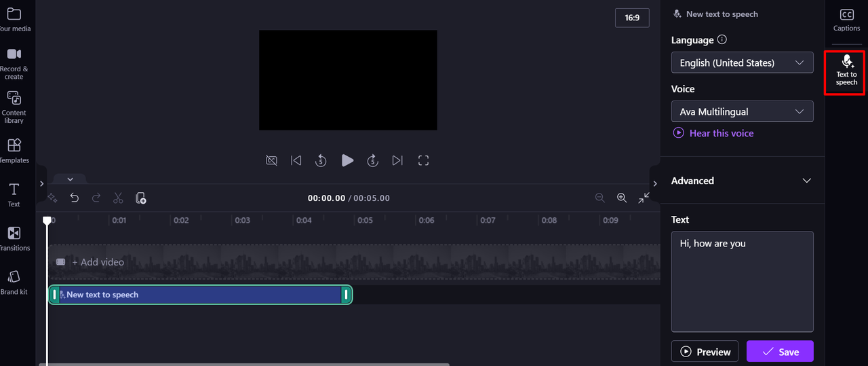Rewind five seconds
The width and height of the screenshot is (868, 366).
[x=321, y=160]
